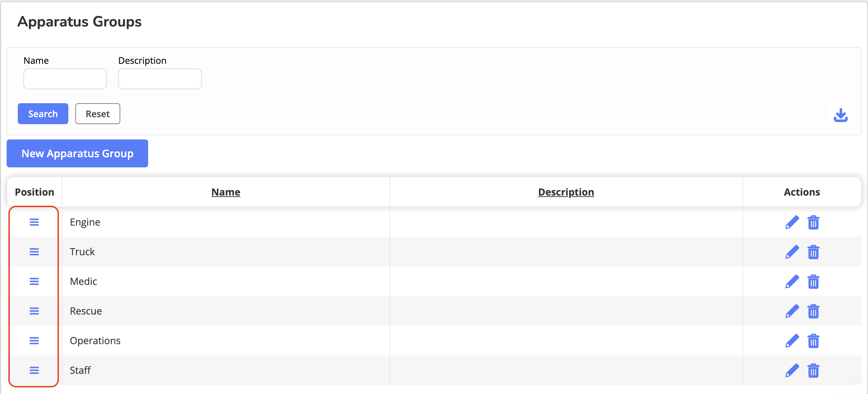
Task: Click the download export icon
Action: 840,115
